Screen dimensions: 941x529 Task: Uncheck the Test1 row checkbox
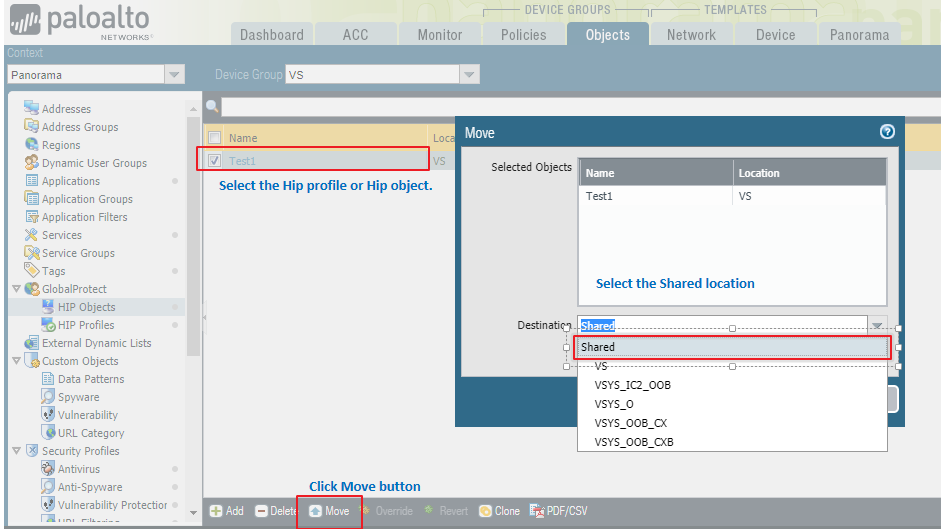(214, 160)
